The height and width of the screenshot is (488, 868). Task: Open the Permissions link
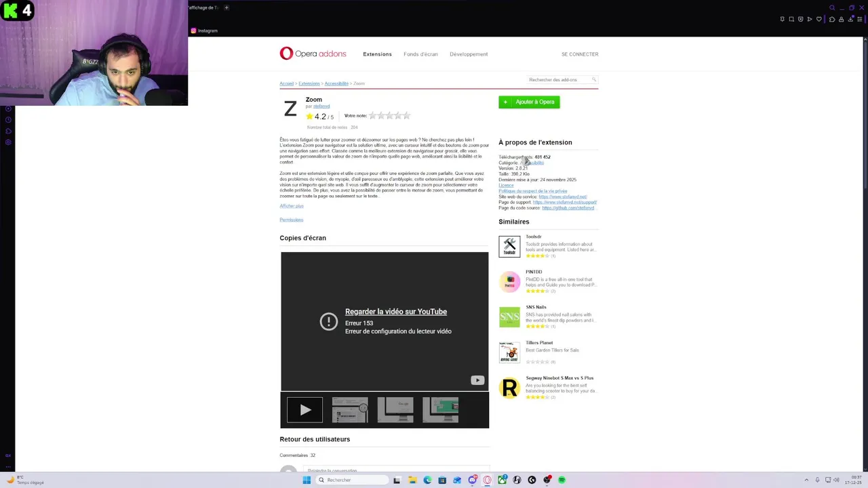(291, 220)
